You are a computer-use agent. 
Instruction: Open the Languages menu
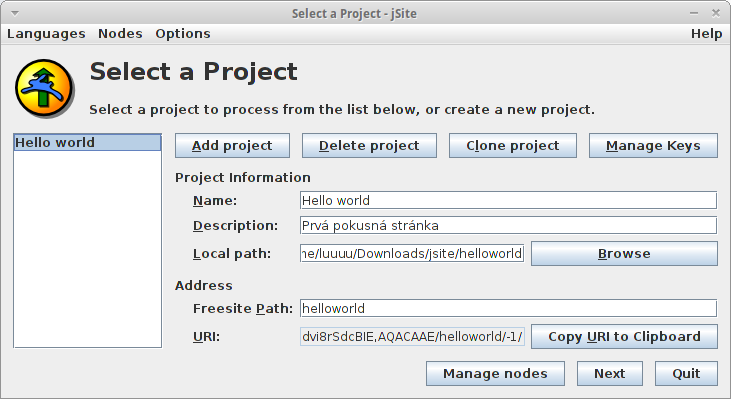[46, 34]
